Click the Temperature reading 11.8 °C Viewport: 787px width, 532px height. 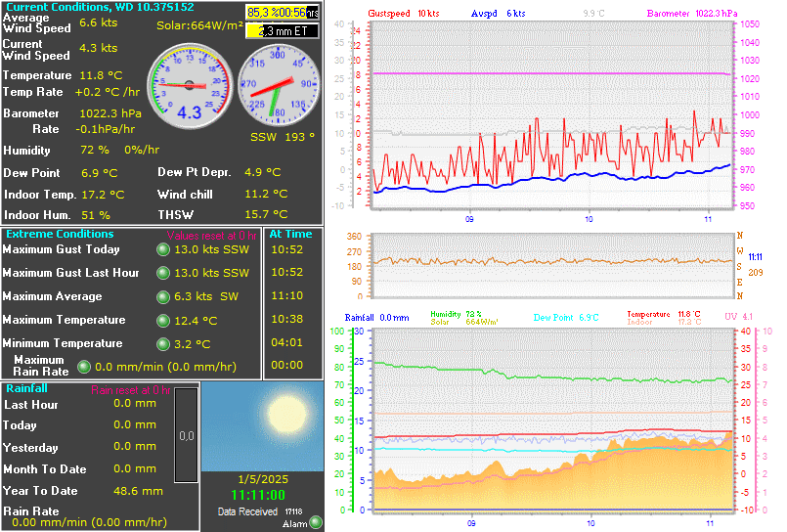click(101, 75)
